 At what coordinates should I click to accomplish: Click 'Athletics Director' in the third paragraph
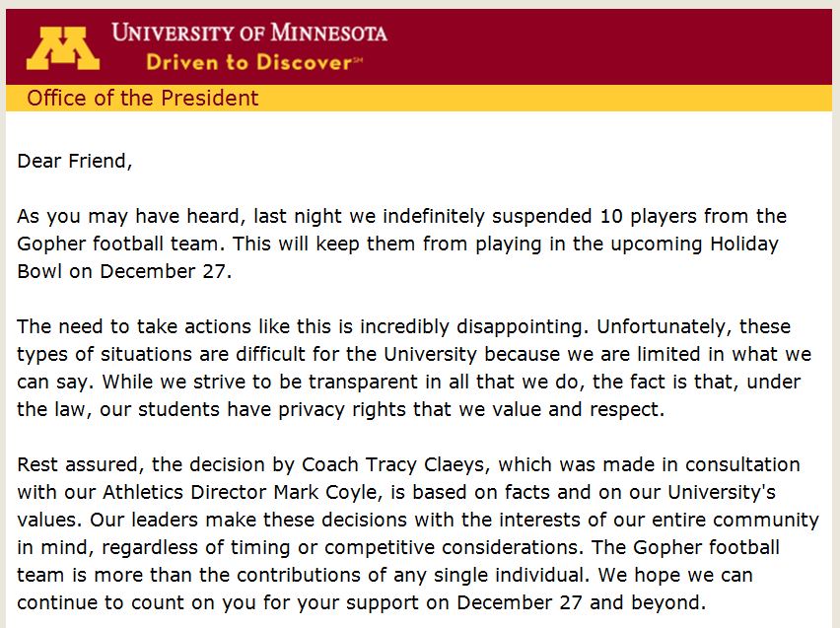[x=185, y=492]
